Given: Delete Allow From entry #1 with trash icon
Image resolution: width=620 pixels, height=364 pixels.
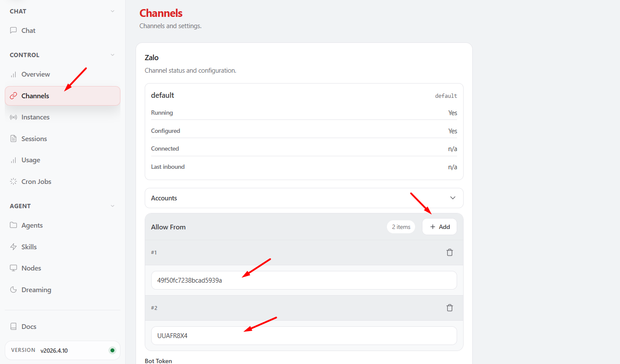Looking at the screenshot, I should [x=450, y=252].
